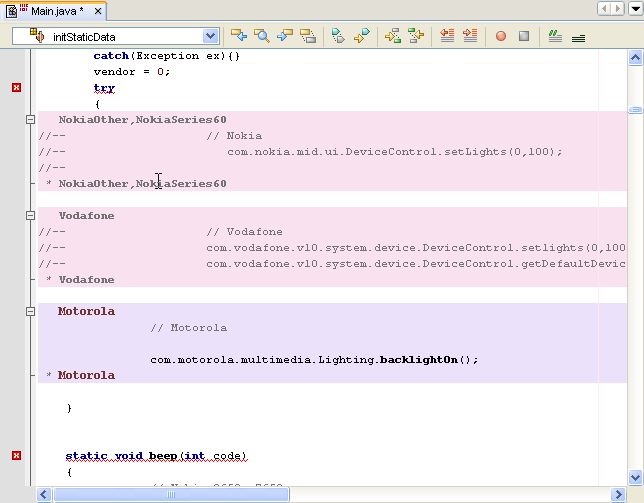Click the horizontal scrollbar right arrow

618,494
